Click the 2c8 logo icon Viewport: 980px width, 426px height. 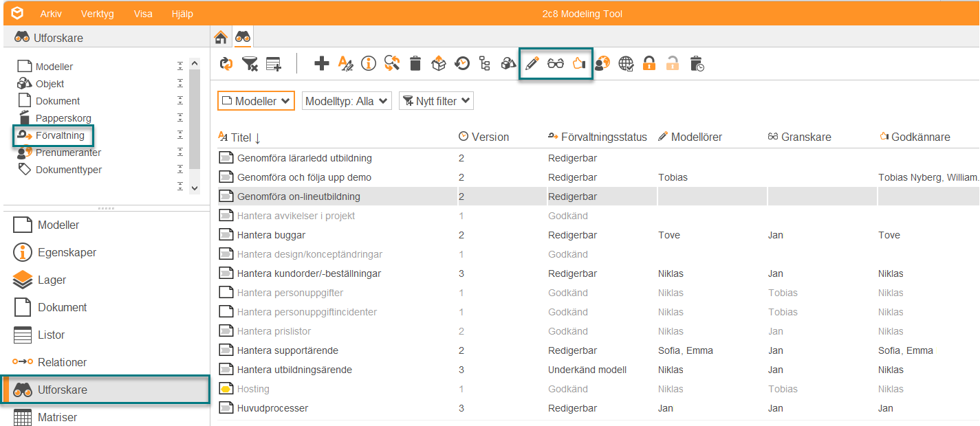17,13
